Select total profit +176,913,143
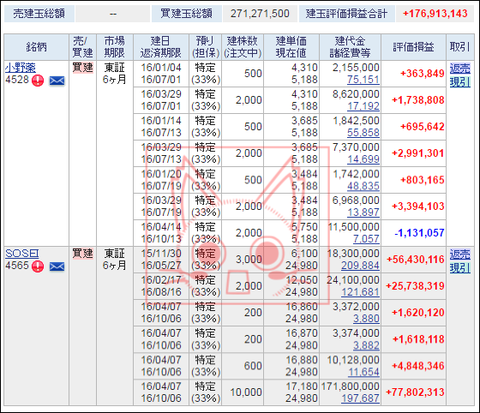The height and width of the screenshot is (413, 480). [x=435, y=13]
